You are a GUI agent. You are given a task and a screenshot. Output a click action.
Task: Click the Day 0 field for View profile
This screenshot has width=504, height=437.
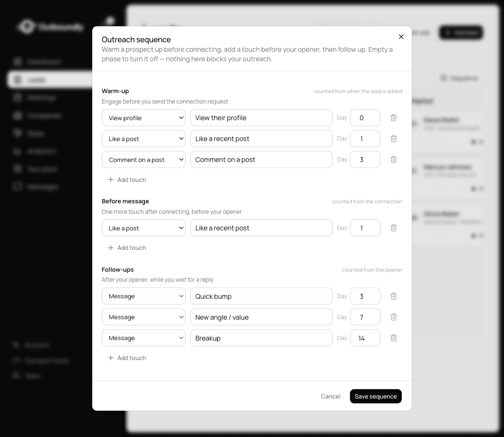point(365,118)
